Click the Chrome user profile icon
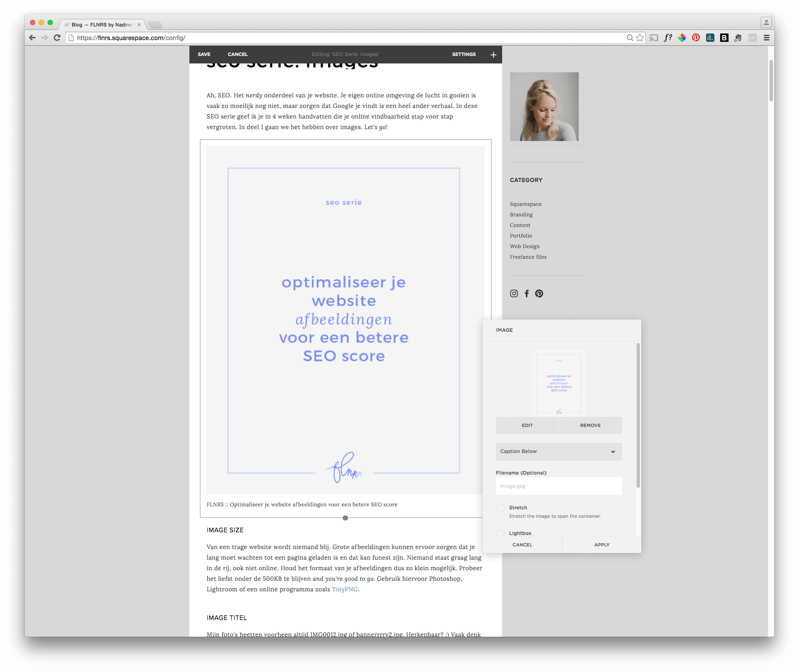The width and height of the screenshot is (799, 672). point(766,22)
